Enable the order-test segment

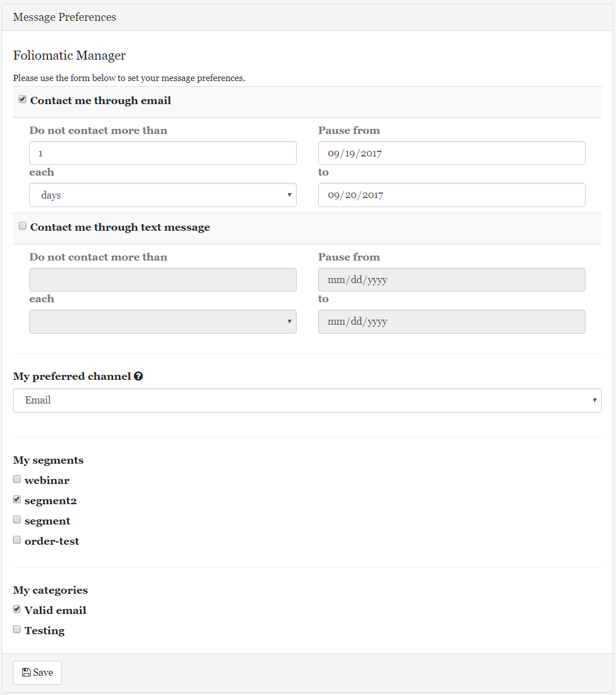[x=16, y=539]
